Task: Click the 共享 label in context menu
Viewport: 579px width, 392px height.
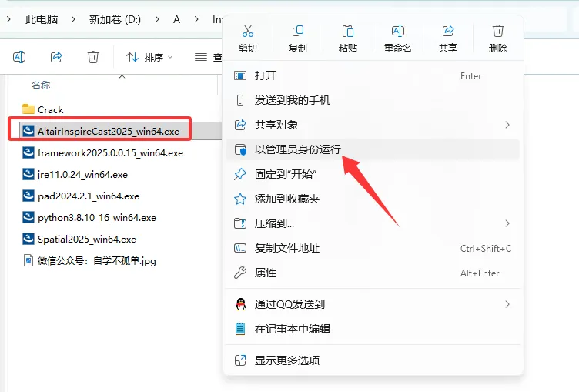Action: (448, 48)
